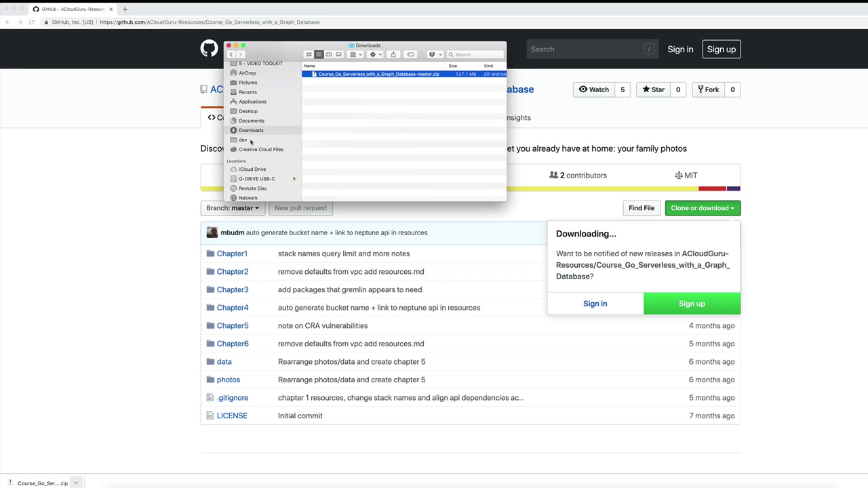This screenshot has height=488, width=868.
Task: Click Sign in inside the Downloading popup
Action: (595, 304)
